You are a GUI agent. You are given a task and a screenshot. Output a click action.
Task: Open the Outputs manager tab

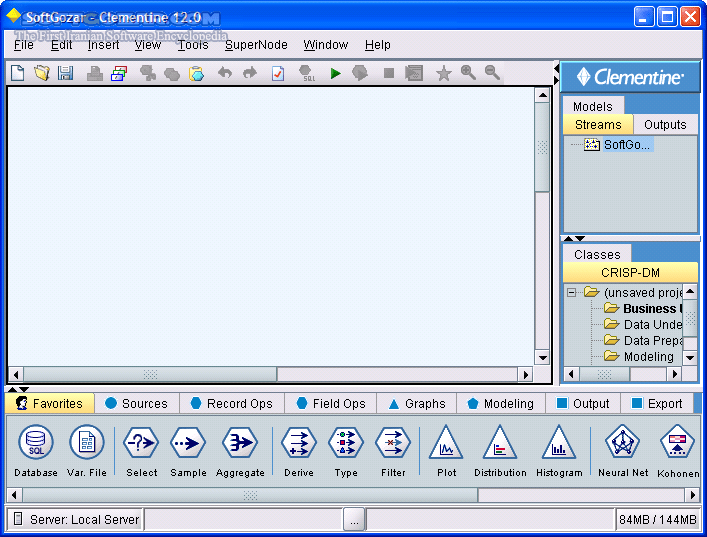coord(665,124)
